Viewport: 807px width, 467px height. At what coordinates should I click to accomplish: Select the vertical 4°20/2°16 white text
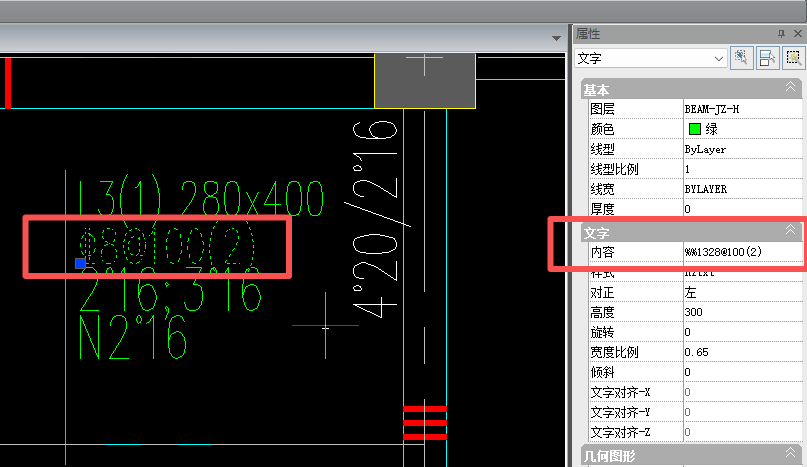coord(375,219)
